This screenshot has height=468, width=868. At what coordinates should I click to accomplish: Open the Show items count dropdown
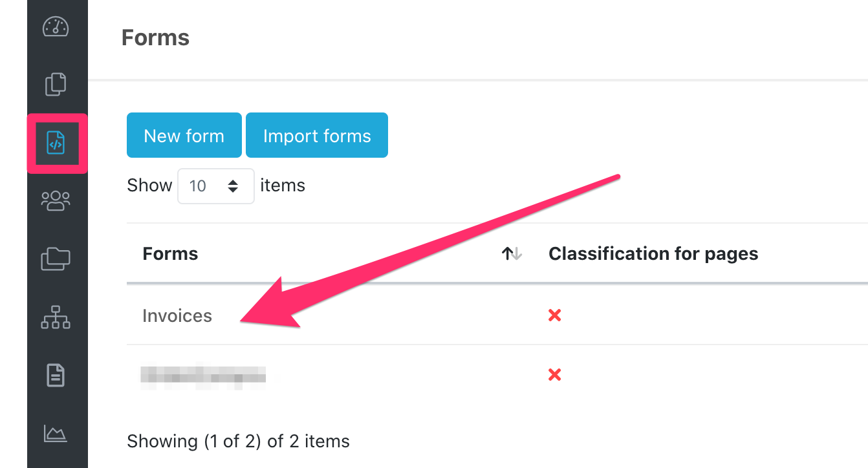pyautogui.click(x=216, y=186)
